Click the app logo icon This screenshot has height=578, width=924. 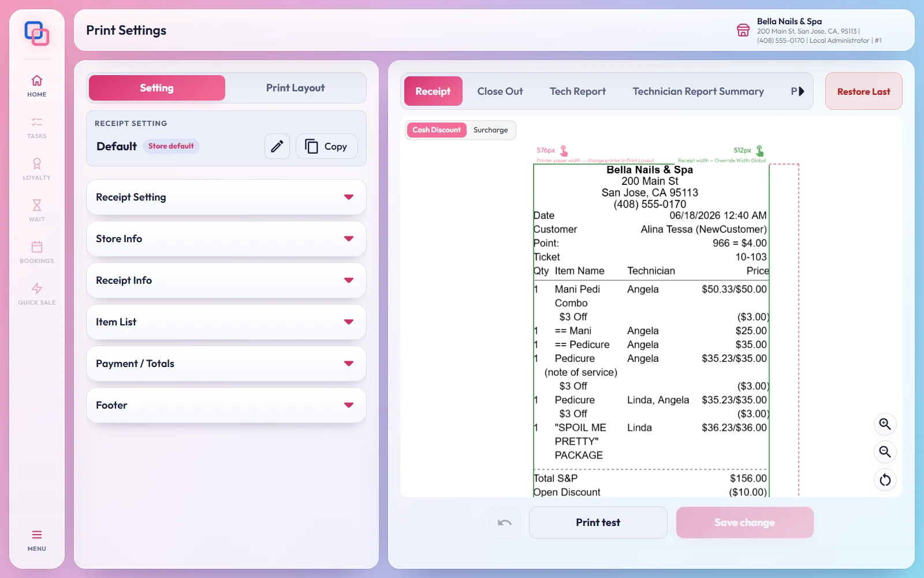coord(37,34)
